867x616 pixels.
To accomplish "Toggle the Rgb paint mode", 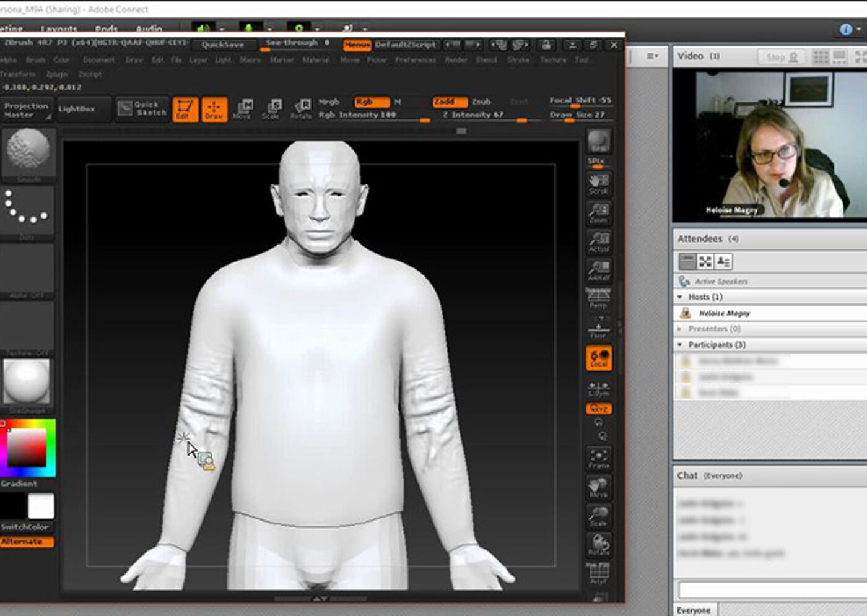I will point(372,102).
